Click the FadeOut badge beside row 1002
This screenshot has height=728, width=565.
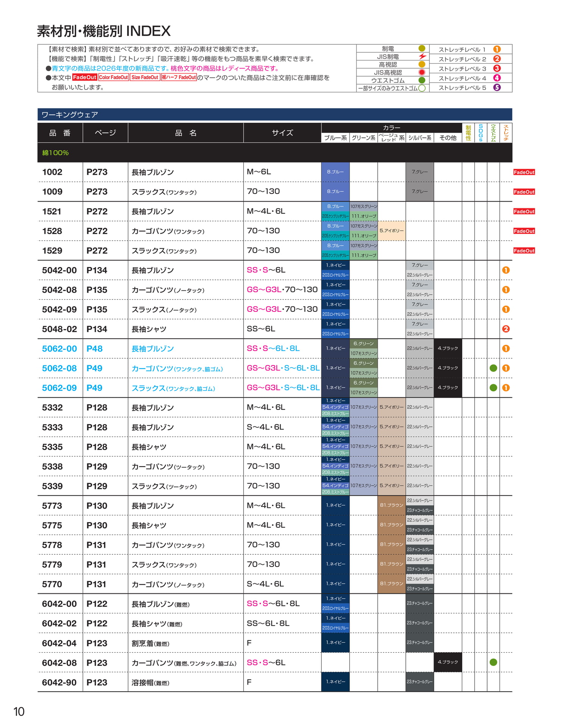point(524,172)
